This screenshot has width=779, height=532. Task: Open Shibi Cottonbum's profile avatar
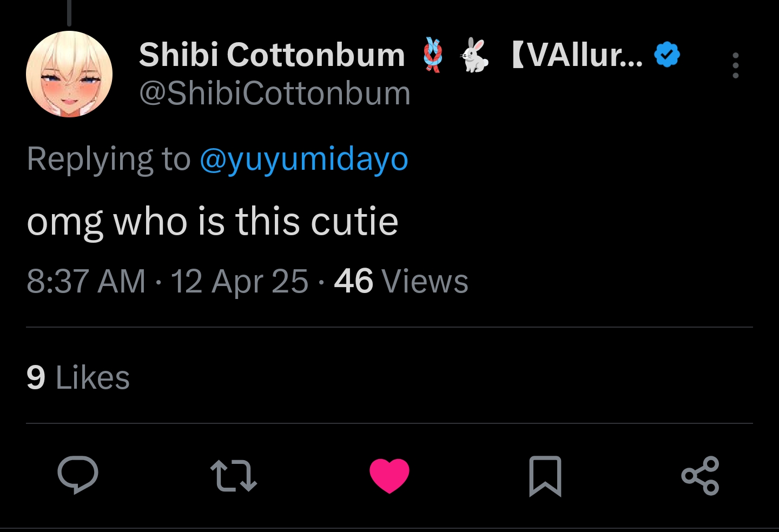(x=69, y=74)
